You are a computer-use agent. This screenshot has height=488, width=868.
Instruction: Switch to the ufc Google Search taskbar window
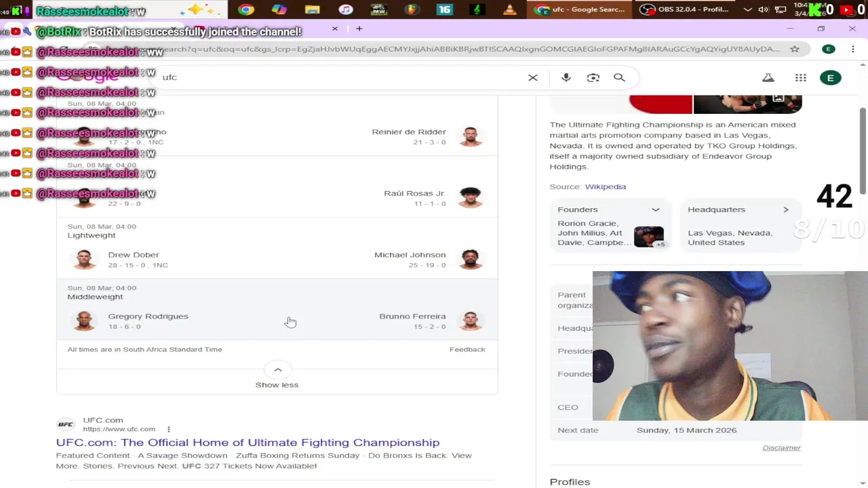click(x=580, y=9)
